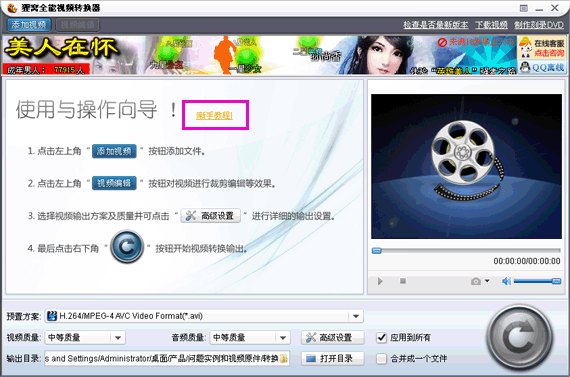
Task: Click the 使用与操作向导 heading
Action: point(86,109)
